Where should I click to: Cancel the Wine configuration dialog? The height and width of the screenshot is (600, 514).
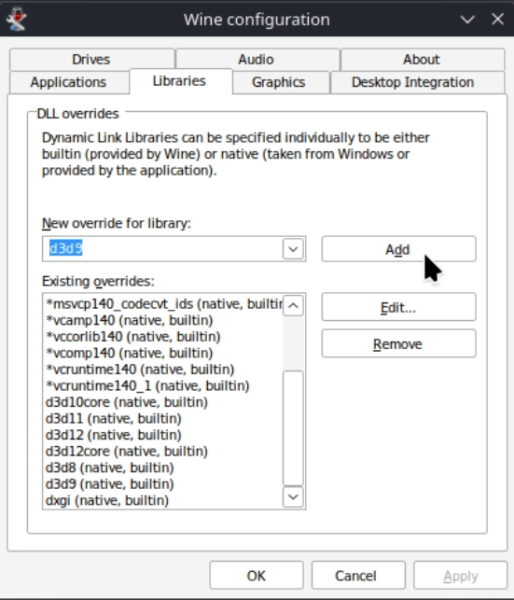coord(358,576)
